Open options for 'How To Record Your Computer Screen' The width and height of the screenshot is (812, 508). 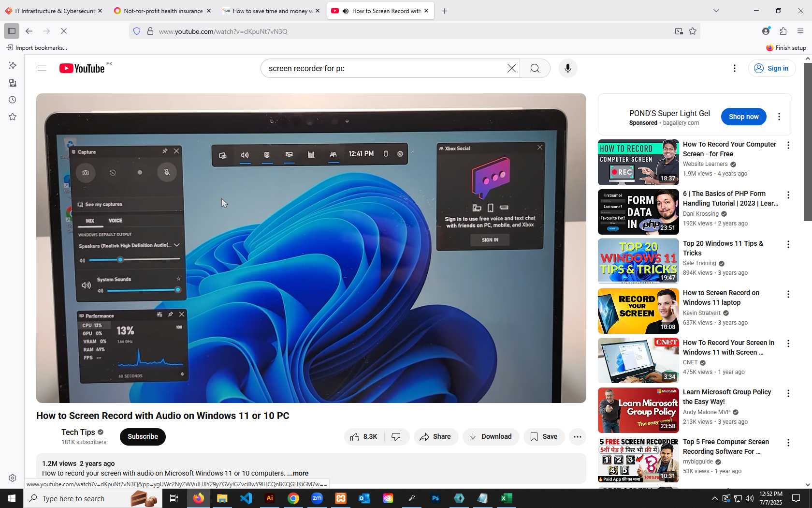(788, 145)
